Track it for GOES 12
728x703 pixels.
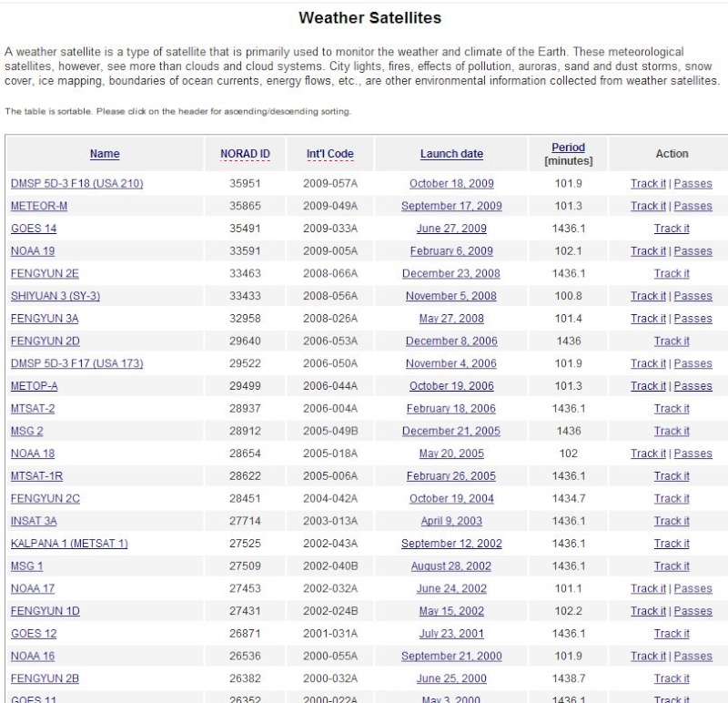coord(672,634)
